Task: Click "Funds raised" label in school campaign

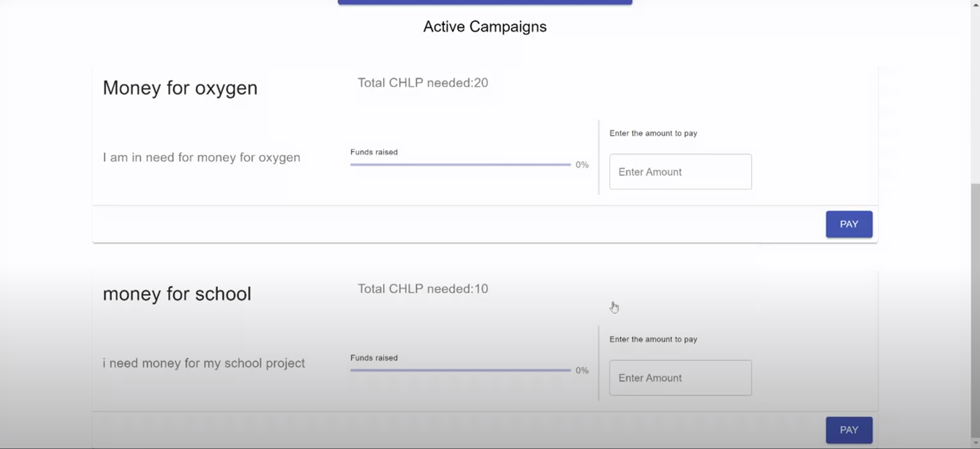Action: 374,358
